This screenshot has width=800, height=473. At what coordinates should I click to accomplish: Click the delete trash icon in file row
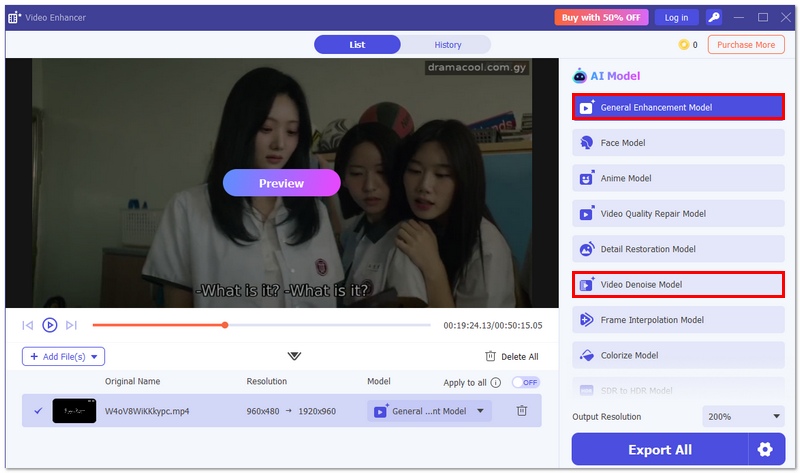click(x=522, y=410)
